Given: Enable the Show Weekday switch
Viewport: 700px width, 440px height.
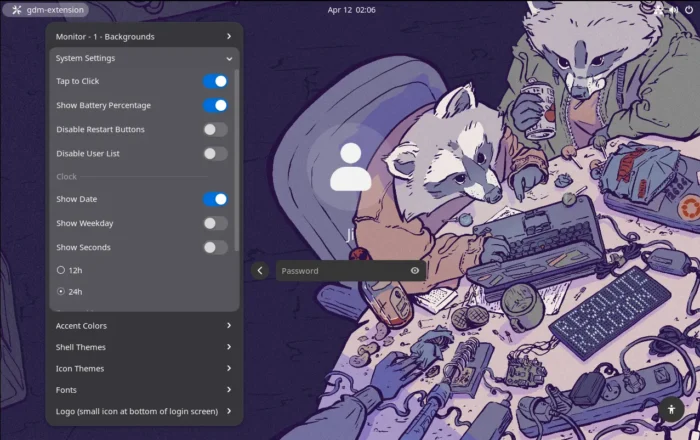Looking at the screenshot, I should [x=215, y=223].
